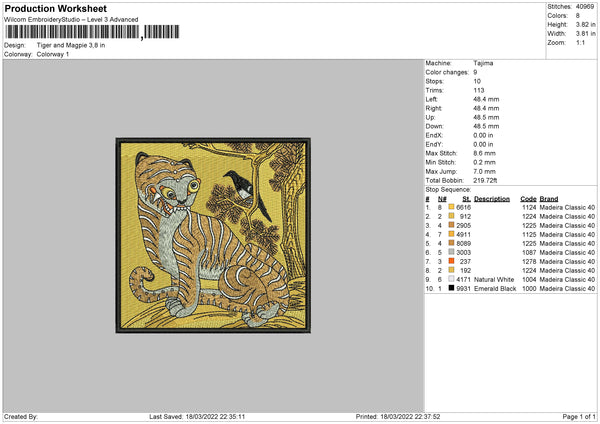The width and height of the screenshot is (600, 424).
Task: Click the "N#" column header
Action: [442, 199]
